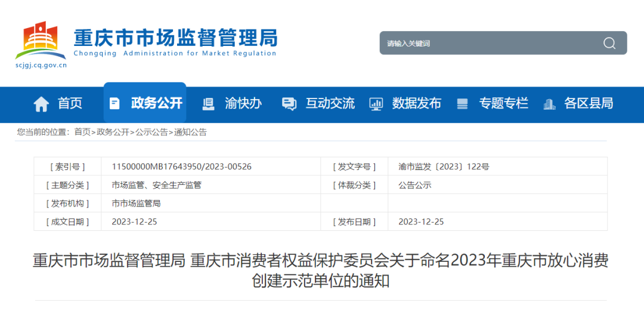The height and width of the screenshot is (315, 644).
Task: Click document number 渝市监发〔2023〕122号
Action: 444,166
